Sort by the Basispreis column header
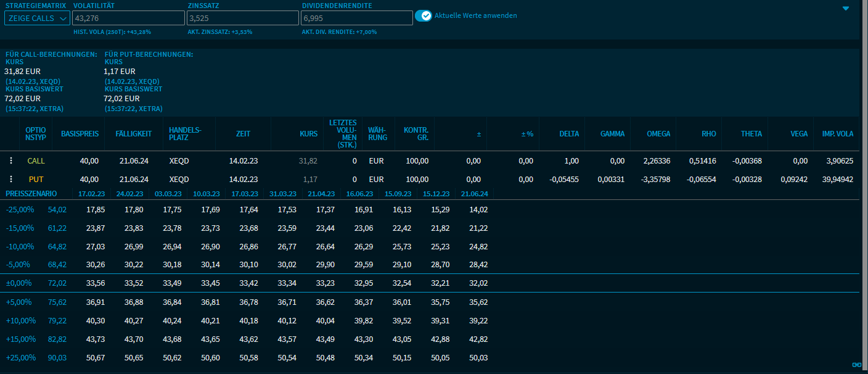Viewport: 868px width, 374px height. pos(80,134)
